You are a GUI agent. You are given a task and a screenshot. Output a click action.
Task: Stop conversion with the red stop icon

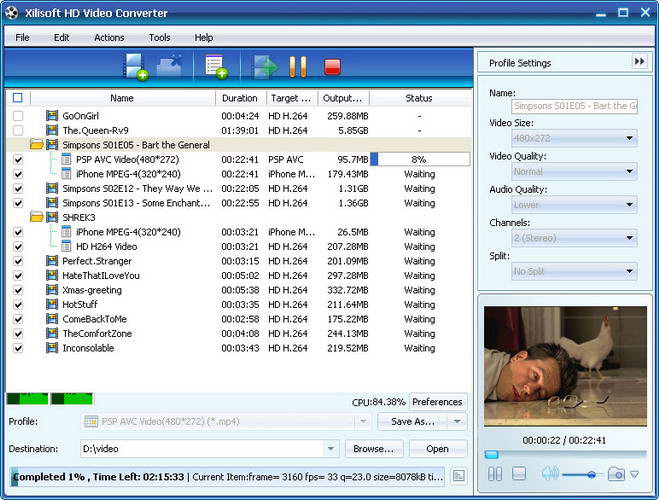(x=332, y=67)
